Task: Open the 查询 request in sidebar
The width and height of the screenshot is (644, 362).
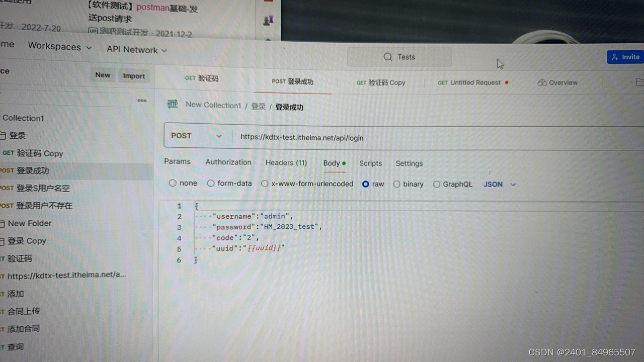Action: point(12,346)
